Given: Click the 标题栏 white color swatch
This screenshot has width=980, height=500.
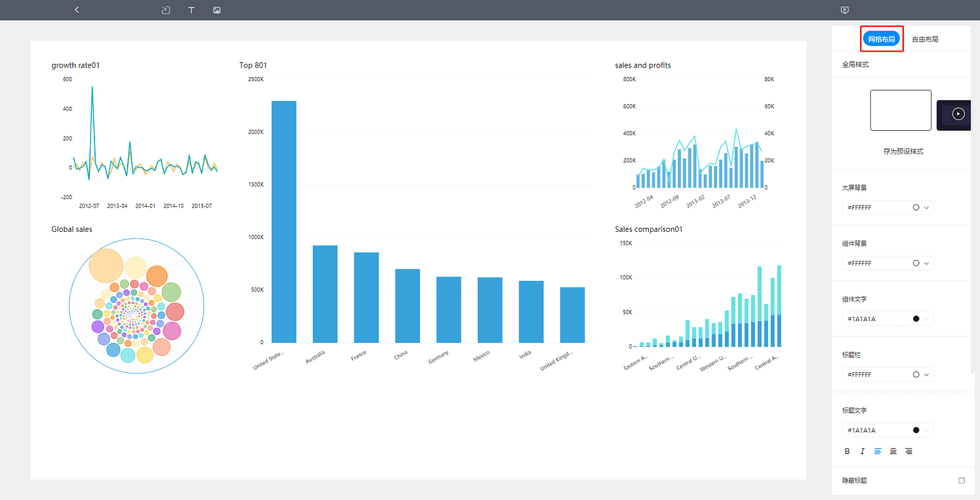Looking at the screenshot, I should click(916, 374).
